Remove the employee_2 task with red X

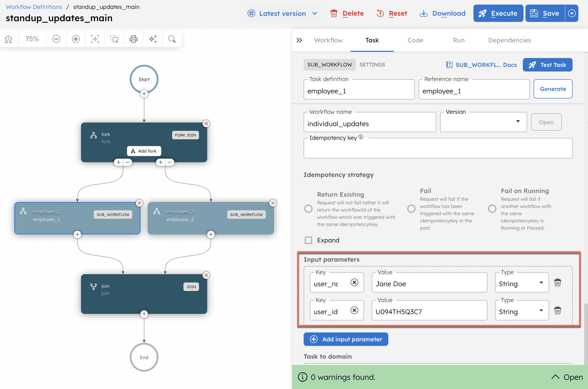pyautogui.click(x=273, y=203)
